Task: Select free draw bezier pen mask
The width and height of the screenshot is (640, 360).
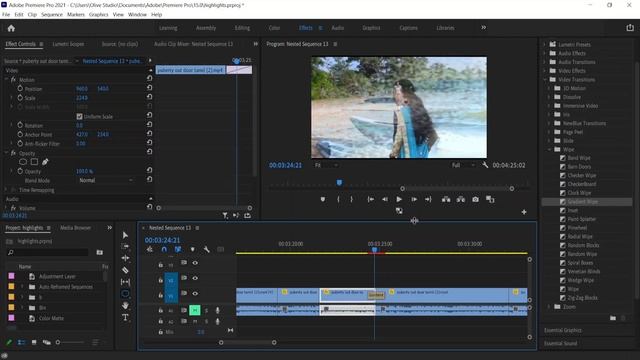Action: coord(45,162)
